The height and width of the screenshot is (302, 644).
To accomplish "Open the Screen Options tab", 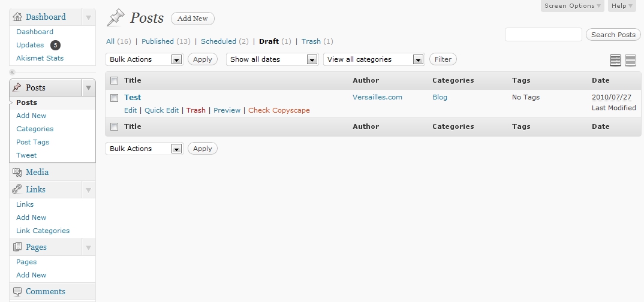I will point(573,6).
